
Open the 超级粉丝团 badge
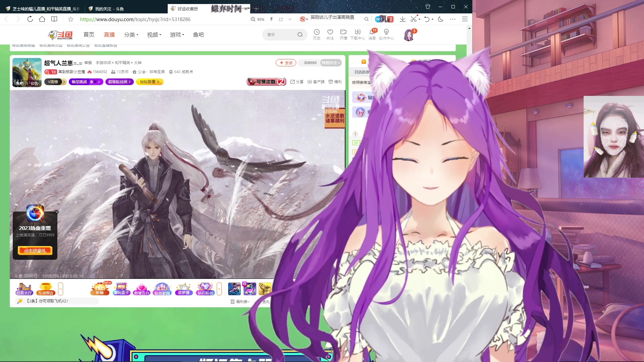pos(119,82)
